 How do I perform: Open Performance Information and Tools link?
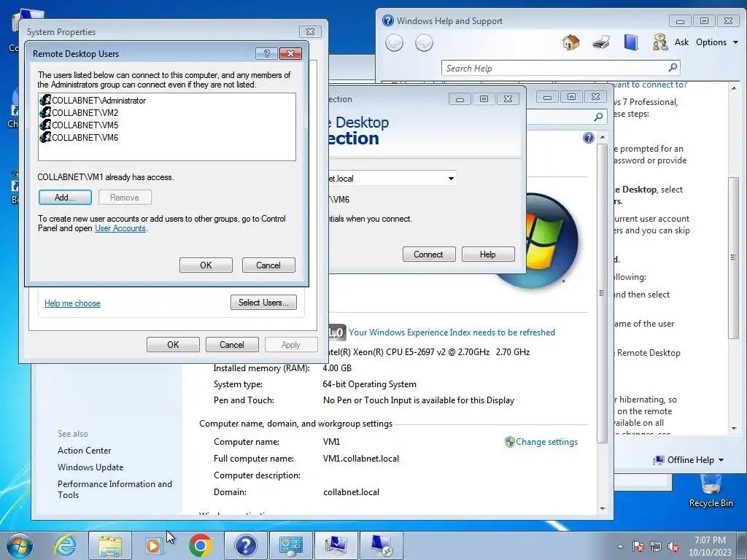pyautogui.click(x=115, y=489)
